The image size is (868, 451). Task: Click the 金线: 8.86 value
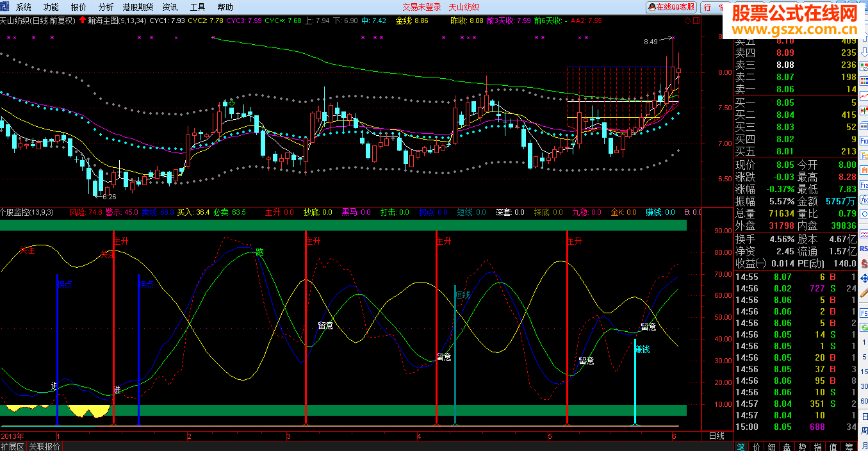coord(412,20)
